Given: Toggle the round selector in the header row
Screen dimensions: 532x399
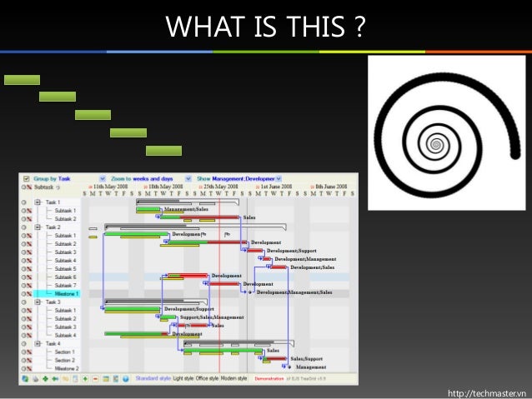Looking at the screenshot, I should (x=23, y=187).
